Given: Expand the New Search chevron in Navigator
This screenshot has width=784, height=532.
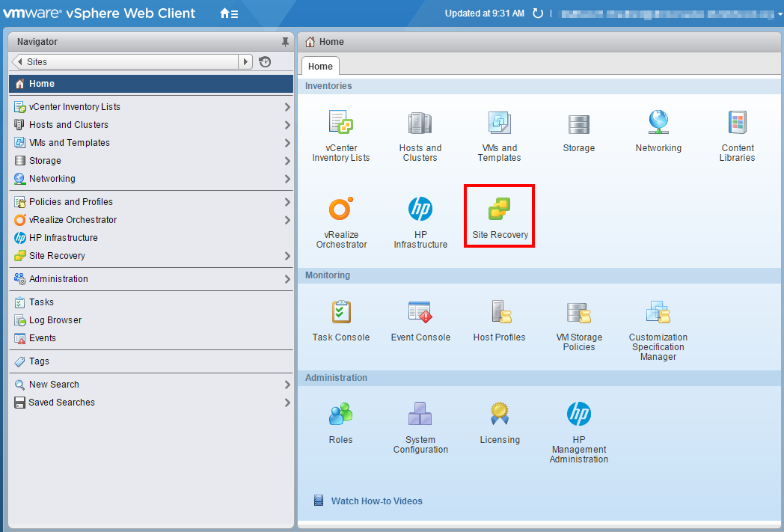Looking at the screenshot, I should pyautogui.click(x=287, y=385).
